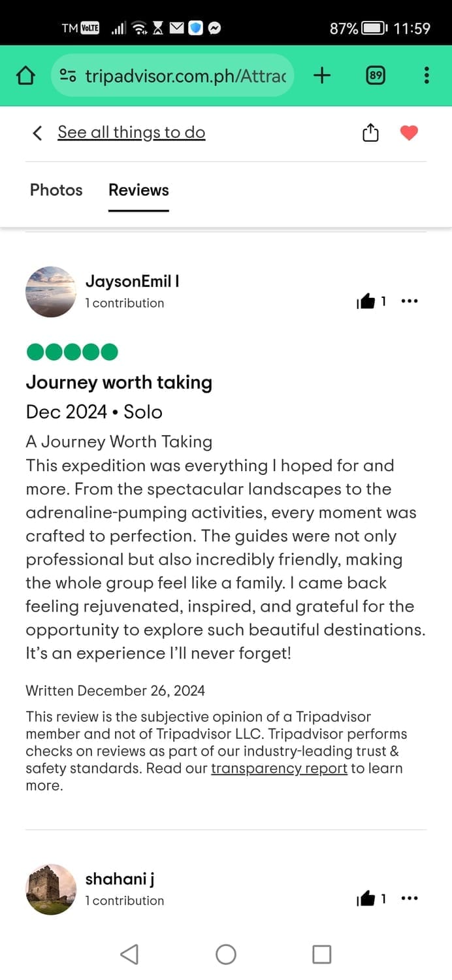The image size is (452, 980).
Task: Open JaysonEmil I's profile picture
Action: click(x=51, y=291)
